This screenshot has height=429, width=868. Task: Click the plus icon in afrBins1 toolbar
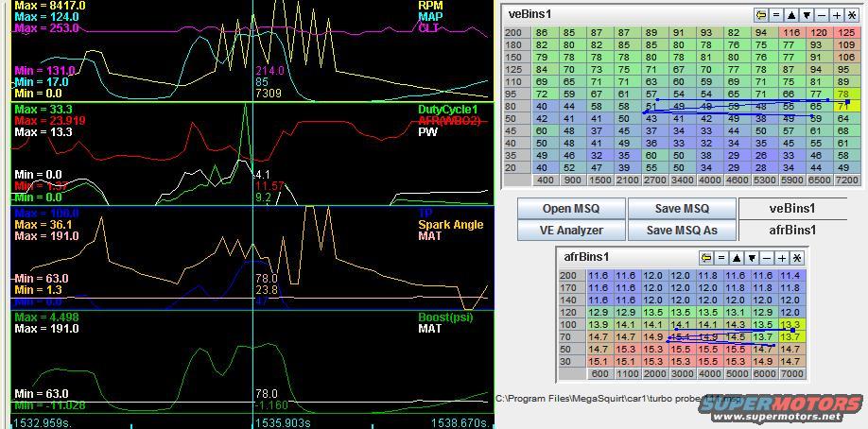tap(782, 258)
